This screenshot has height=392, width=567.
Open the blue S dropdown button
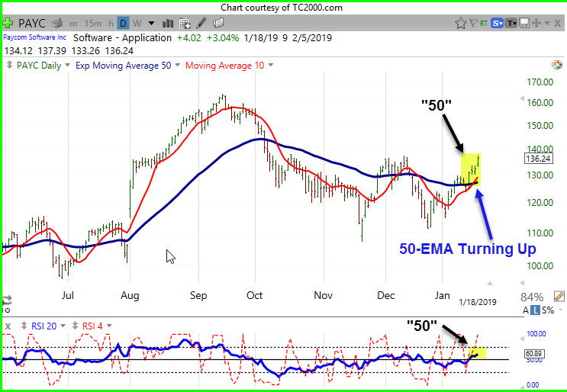498,24
